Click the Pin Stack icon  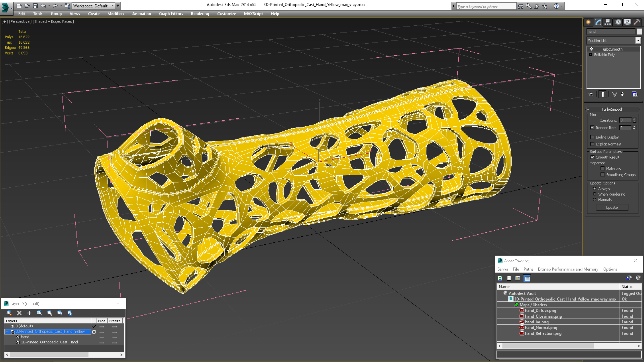pos(591,94)
